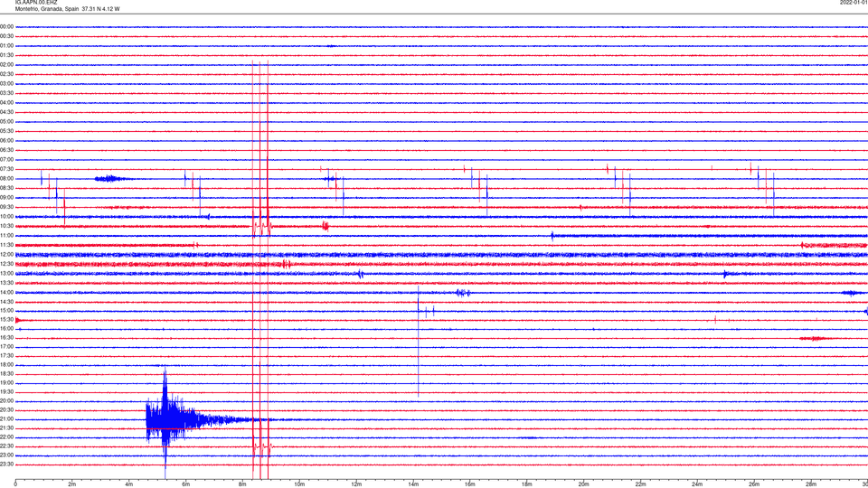Select the 07:30 trace time label
Viewport: 868px width, 488px height.
pos(7,169)
